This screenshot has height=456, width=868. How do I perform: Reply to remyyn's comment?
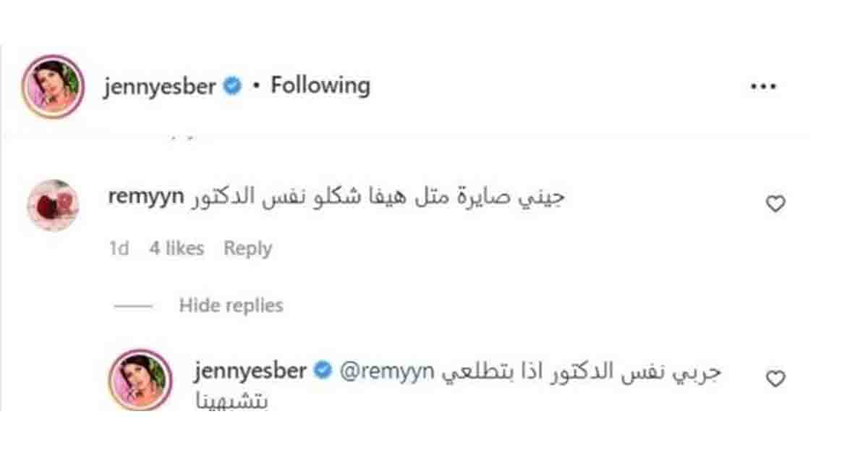(247, 249)
